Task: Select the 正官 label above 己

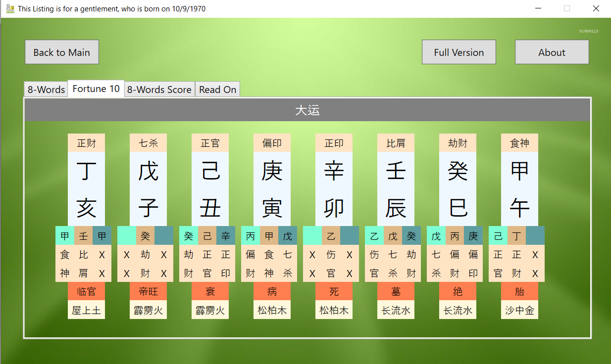Action: (210, 143)
